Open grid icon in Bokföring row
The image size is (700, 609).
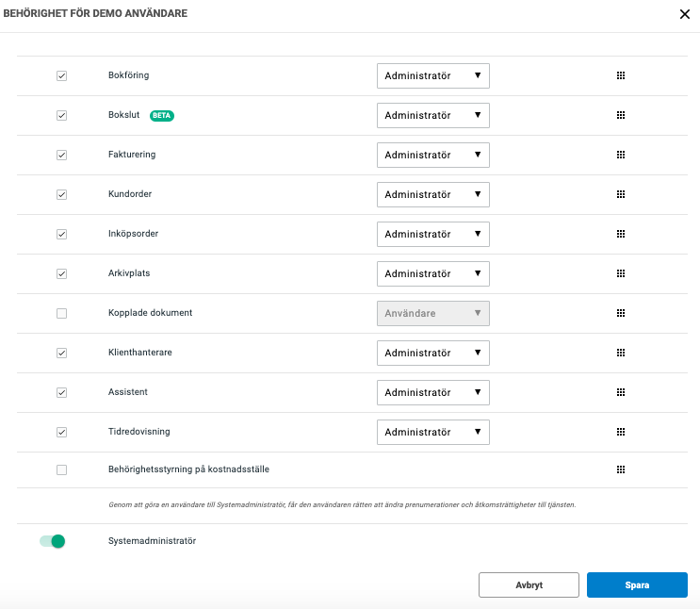coord(621,75)
